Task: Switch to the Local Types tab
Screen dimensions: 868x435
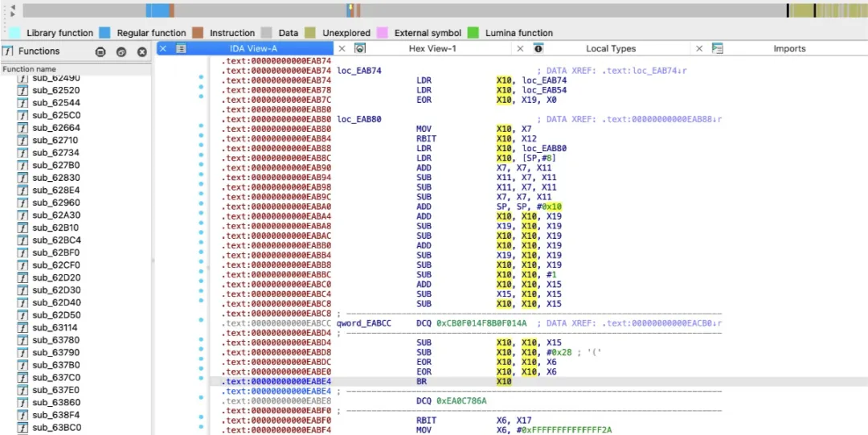Action: (610, 48)
